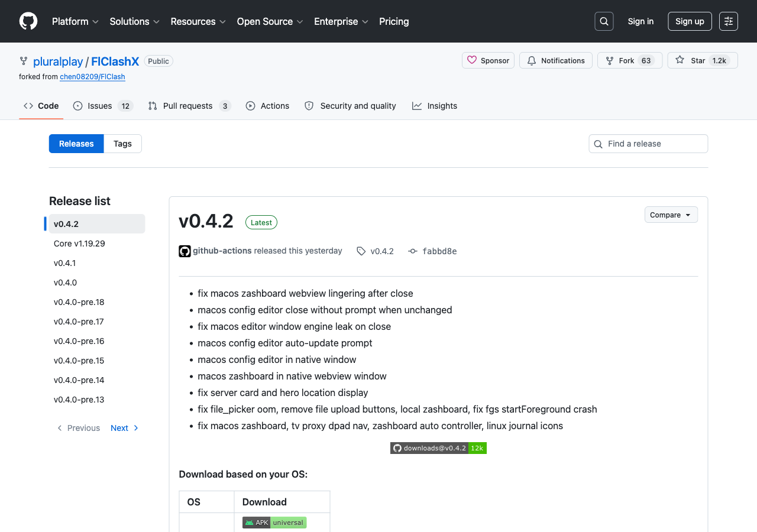Click the 1.2k star count badge
The height and width of the screenshot is (532, 757).
point(719,60)
